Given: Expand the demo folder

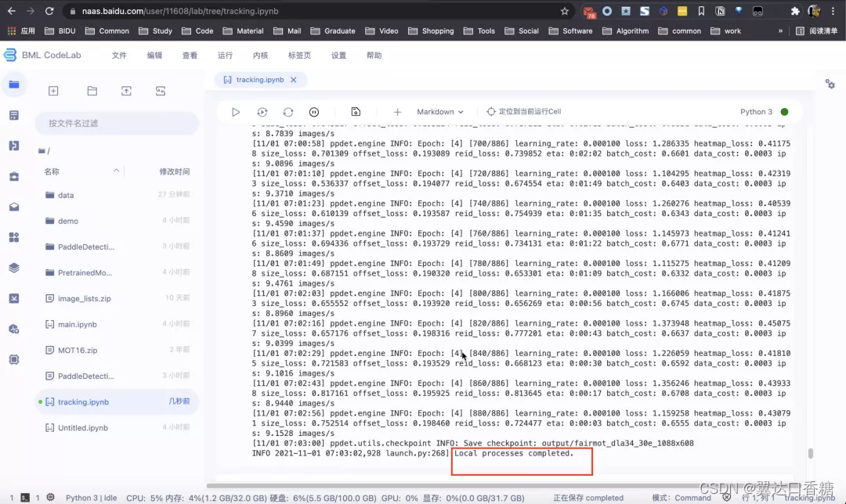Looking at the screenshot, I should 67,221.
